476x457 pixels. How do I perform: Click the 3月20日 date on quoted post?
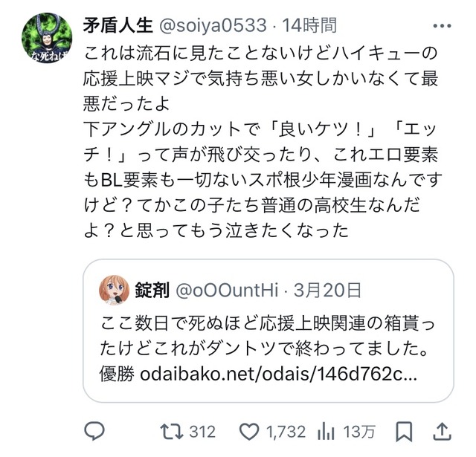[x=327, y=291]
